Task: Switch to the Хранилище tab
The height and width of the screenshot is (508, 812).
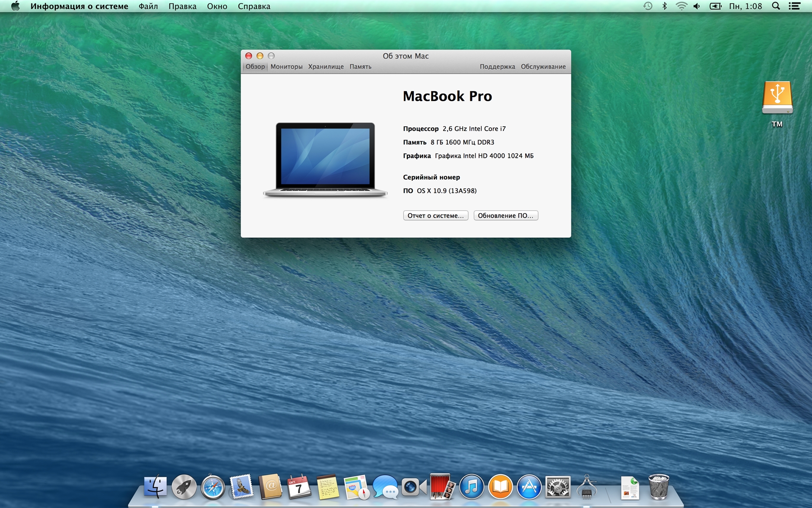Action: [326, 67]
